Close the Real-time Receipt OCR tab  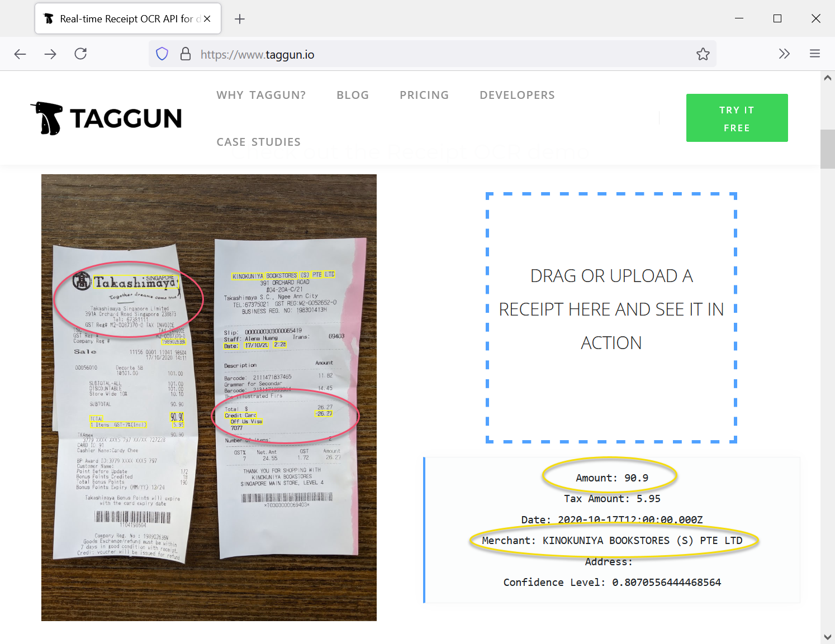click(207, 18)
